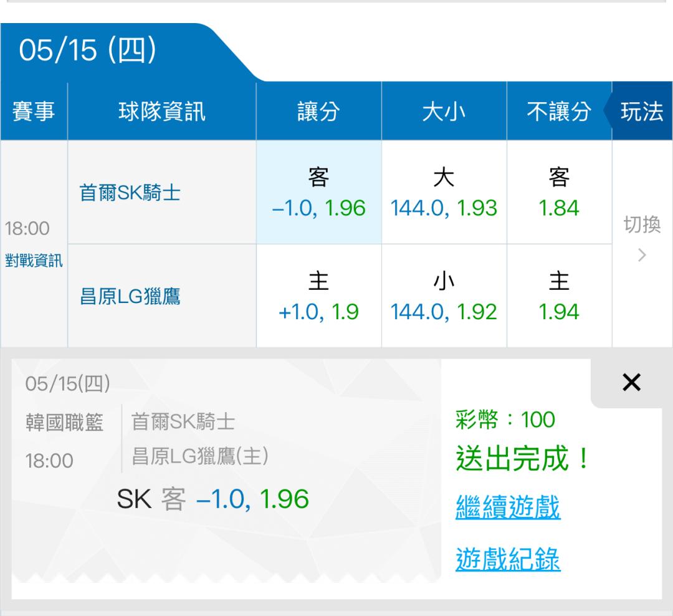673x616 pixels.
Task: Select under 144.0, 1.92 odds
Action: tap(444, 296)
